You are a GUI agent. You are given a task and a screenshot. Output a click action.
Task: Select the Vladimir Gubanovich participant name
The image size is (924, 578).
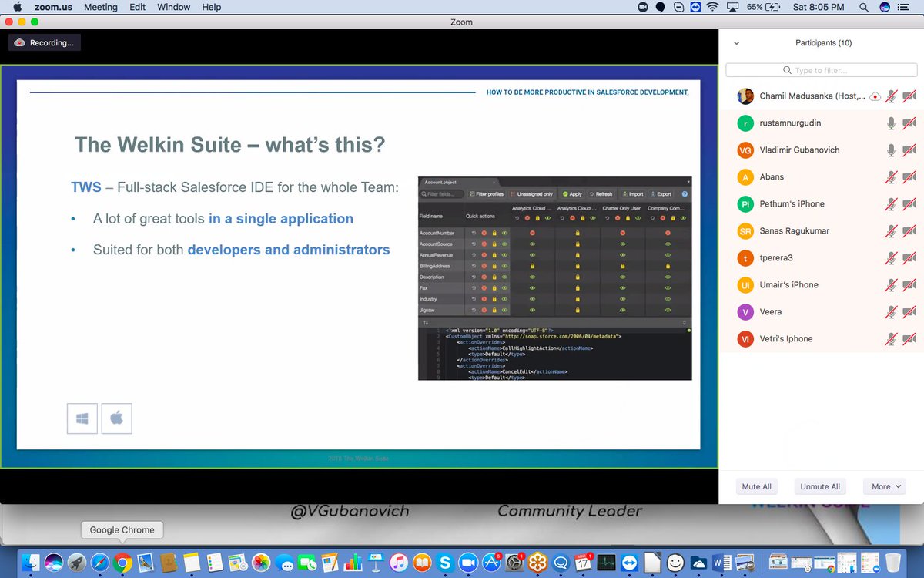pos(800,150)
